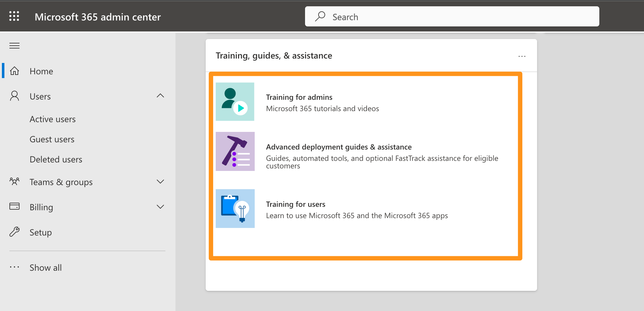Click the Microsoft 365 admin center title
The height and width of the screenshot is (311, 644).
click(x=98, y=17)
